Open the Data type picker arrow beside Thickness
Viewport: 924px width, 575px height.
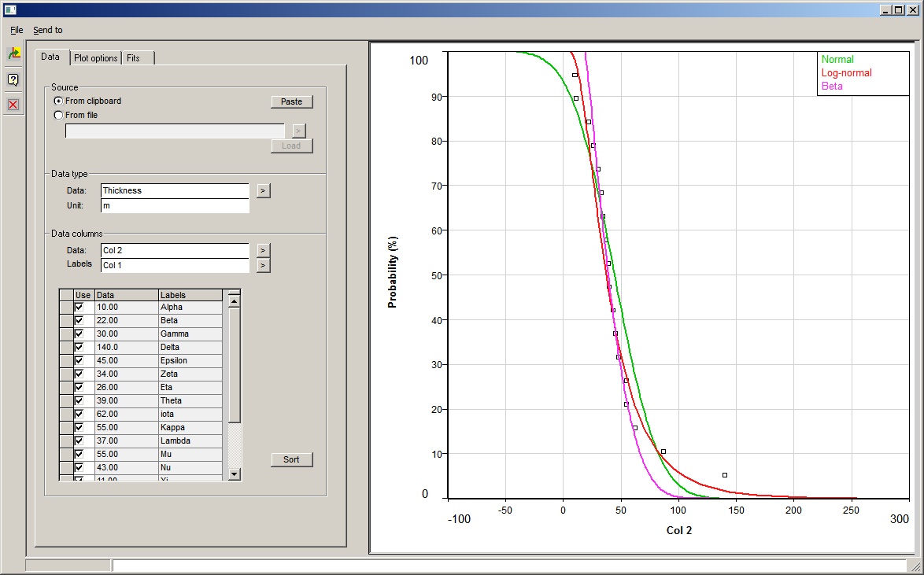[264, 190]
